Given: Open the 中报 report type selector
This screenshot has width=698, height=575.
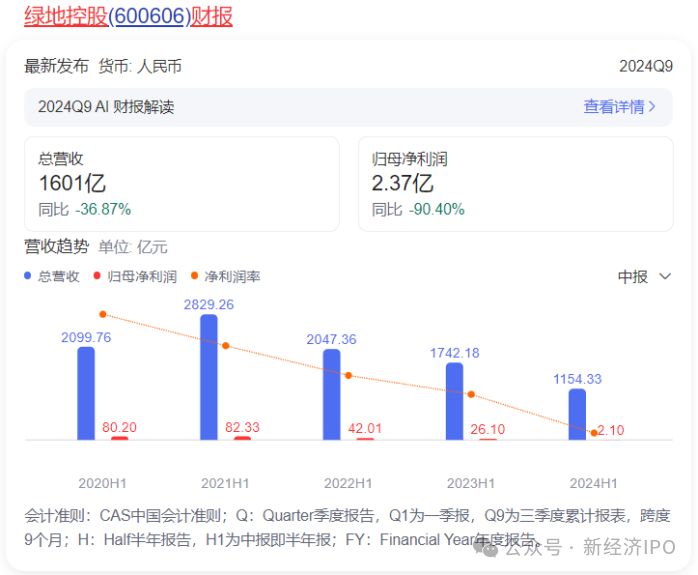Looking at the screenshot, I should 644,277.
